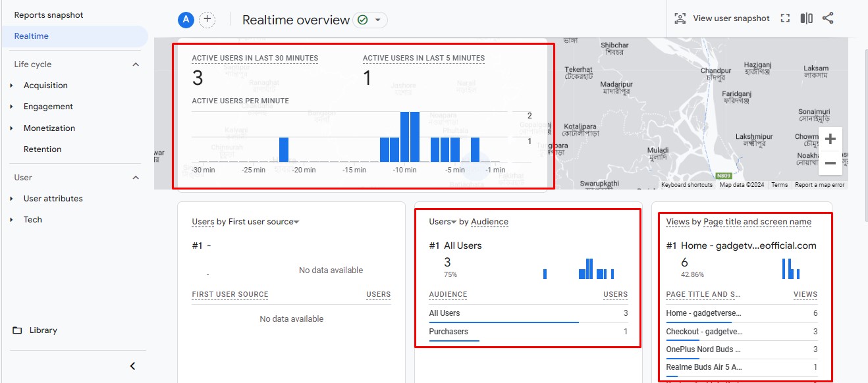Open the compare view icon
This screenshot has width=868, height=383.
click(x=806, y=18)
